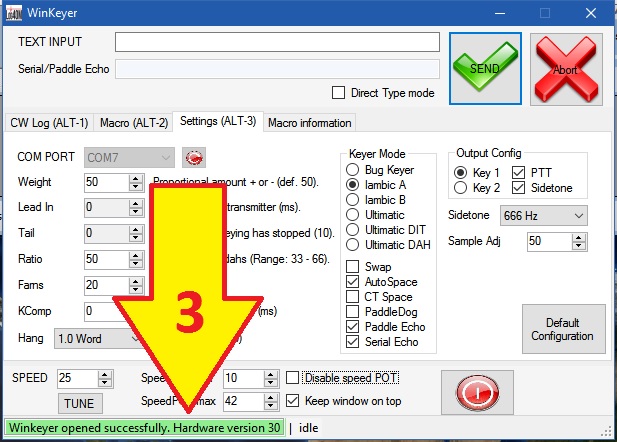Switch to CW Log (ALT-1) tab
The image size is (617, 442).
point(49,123)
